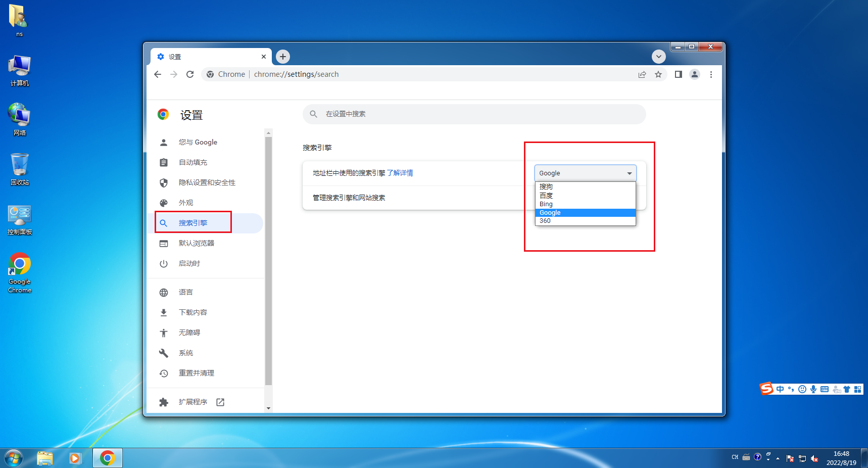This screenshot has width=868, height=468.
Task: Click the 扩展程序 open-in-new-window icon
Action: [x=220, y=402]
